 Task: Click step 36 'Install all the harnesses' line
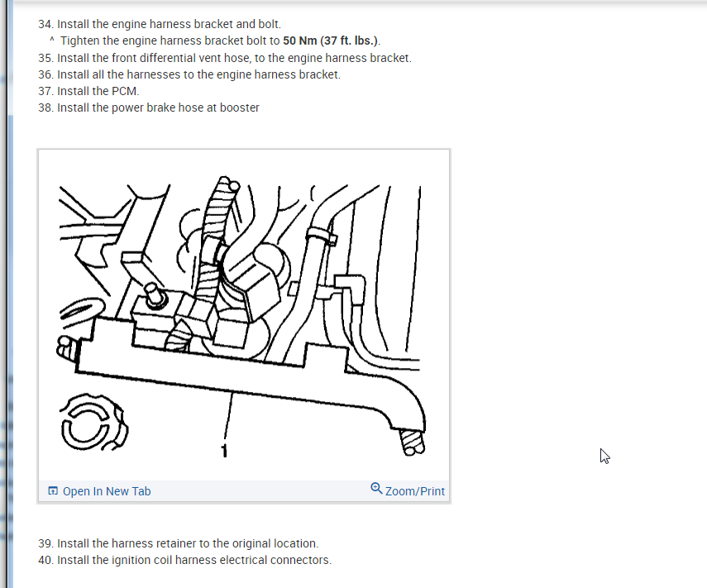click(189, 74)
